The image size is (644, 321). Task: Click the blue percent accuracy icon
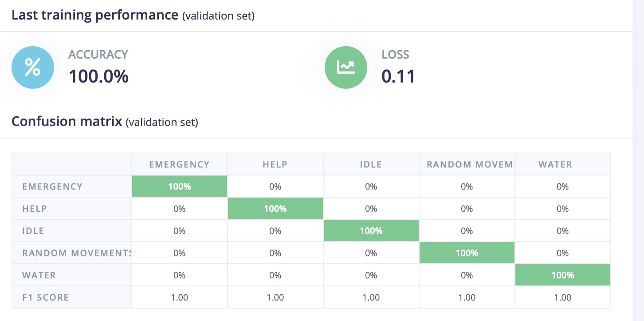click(33, 67)
